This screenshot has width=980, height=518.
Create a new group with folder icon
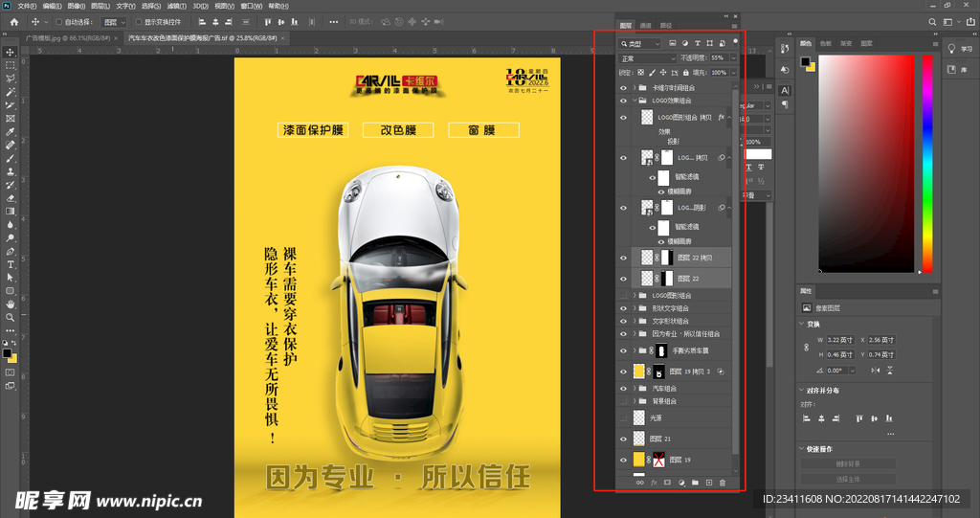tap(695, 483)
